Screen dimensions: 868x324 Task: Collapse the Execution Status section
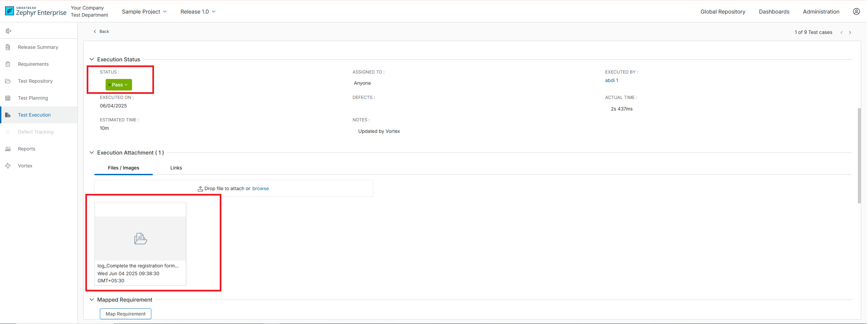(x=92, y=59)
